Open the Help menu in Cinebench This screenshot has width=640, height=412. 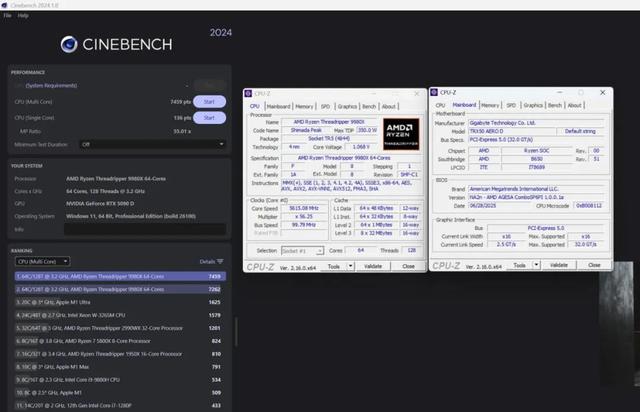pyautogui.click(x=23, y=16)
